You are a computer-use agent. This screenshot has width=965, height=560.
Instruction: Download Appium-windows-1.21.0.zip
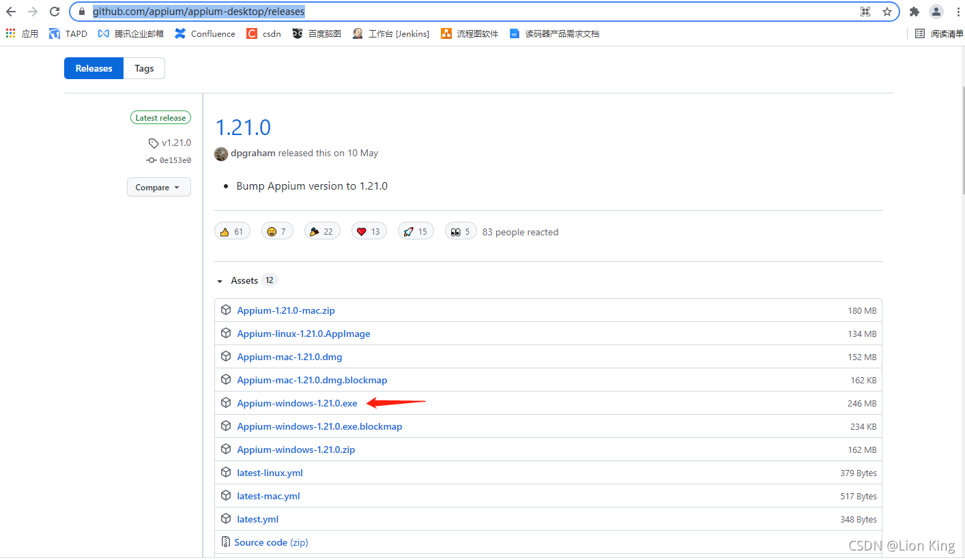tap(296, 450)
